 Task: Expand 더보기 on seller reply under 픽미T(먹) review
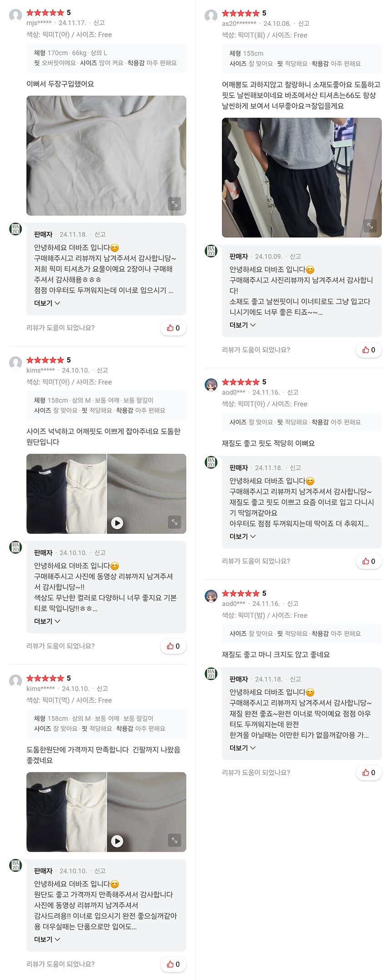pyautogui.click(x=47, y=939)
